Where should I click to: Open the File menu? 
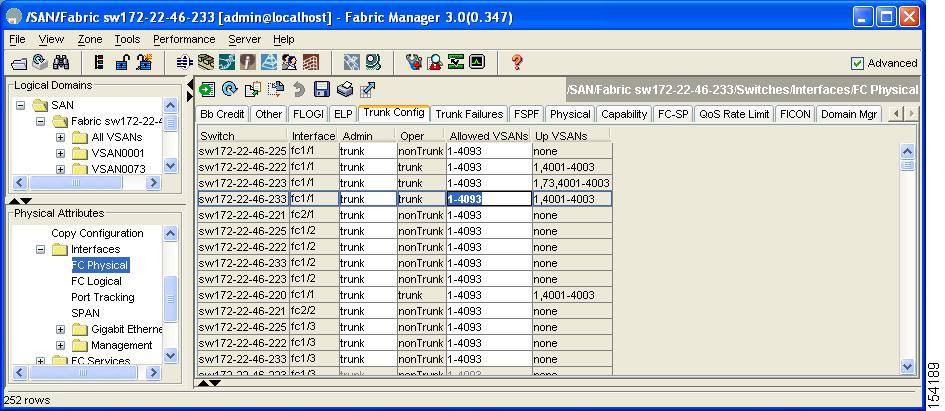tap(17, 39)
